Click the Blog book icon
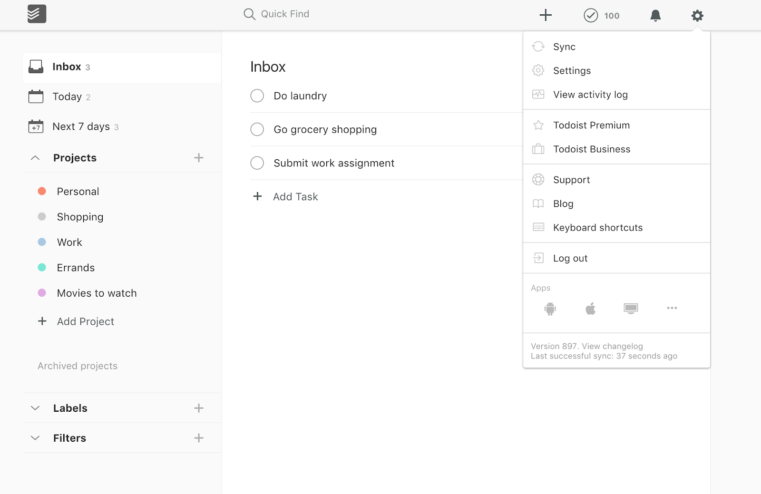The image size is (761, 494). [x=538, y=204]
